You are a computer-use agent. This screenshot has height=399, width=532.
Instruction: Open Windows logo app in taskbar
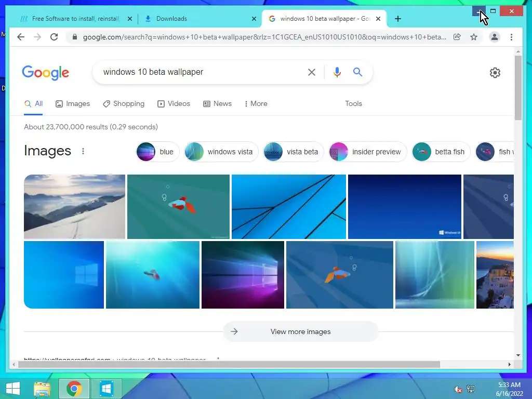106,389
